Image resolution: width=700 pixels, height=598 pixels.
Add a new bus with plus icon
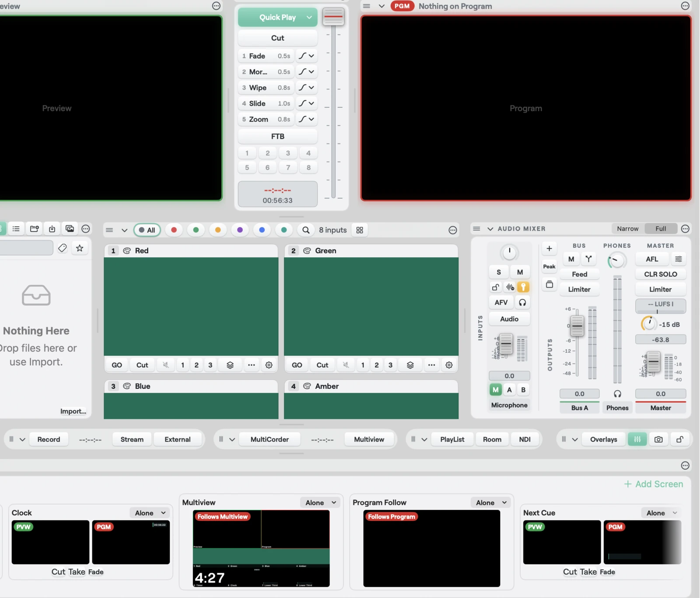[x=549, y=248]
